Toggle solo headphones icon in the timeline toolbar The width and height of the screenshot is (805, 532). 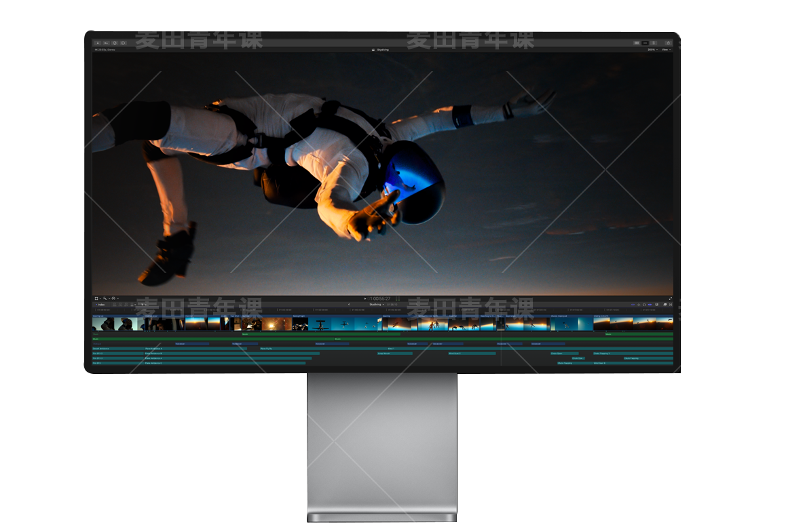pos(644,305)
